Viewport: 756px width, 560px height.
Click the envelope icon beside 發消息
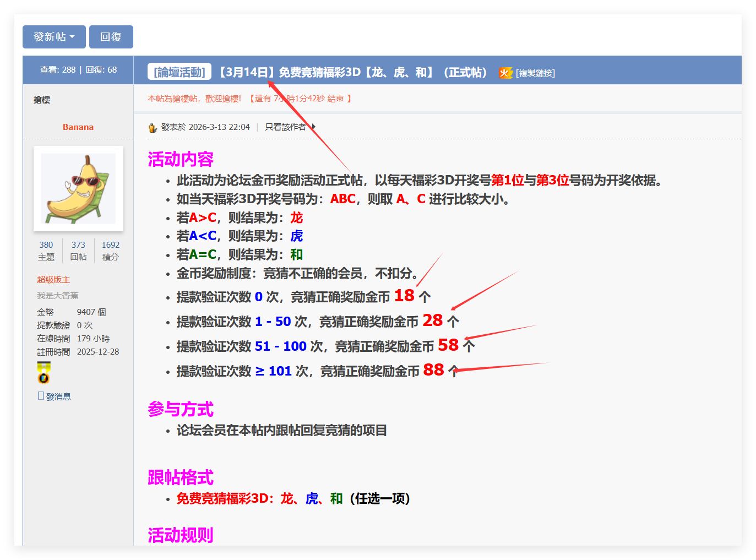(x=41, y=395)
